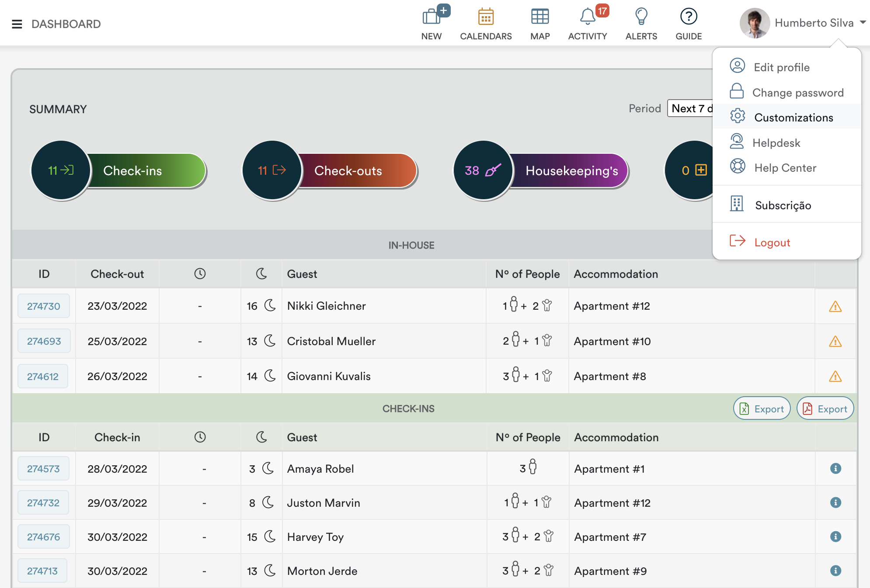
Task: Click info icon for Juston Marvin row
Action: [x=835, y=502]
